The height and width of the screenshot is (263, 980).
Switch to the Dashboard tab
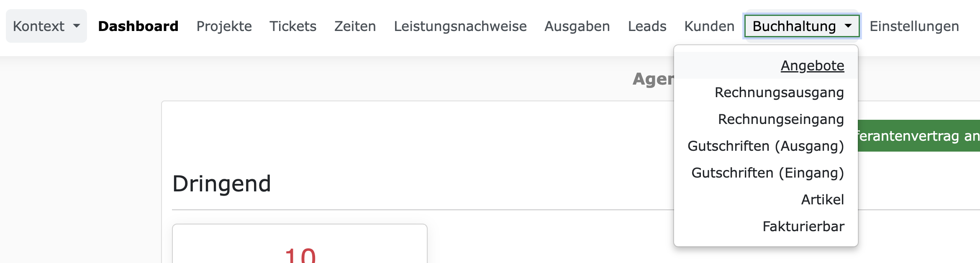pyautogui.click(x=138, y=26)
